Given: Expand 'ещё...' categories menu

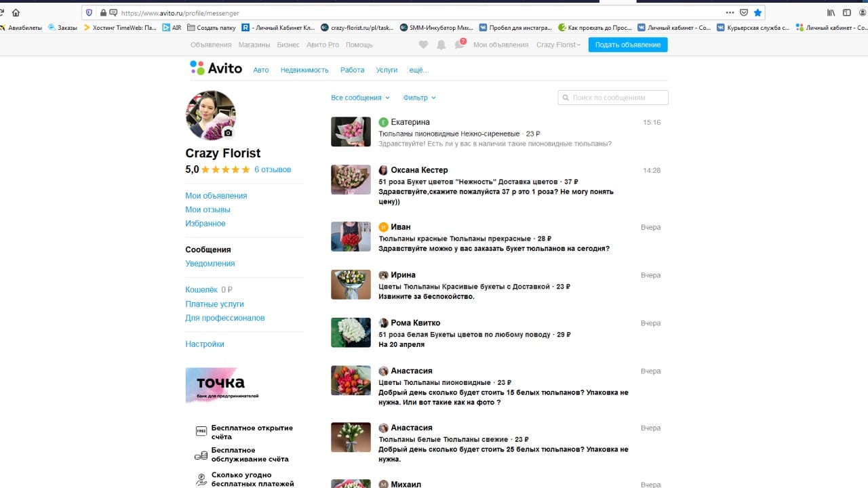Looking at the screenshot, I should click(x=418, y=70).
